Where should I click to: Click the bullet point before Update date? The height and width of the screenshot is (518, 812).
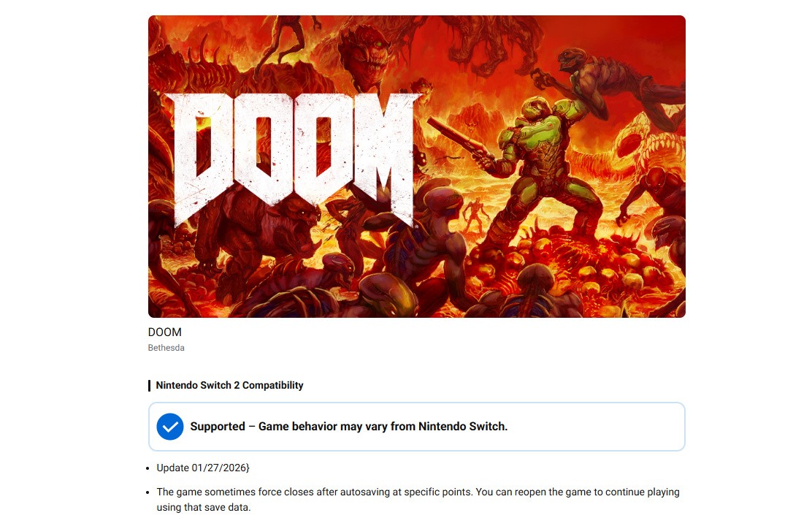coord(149,468)
